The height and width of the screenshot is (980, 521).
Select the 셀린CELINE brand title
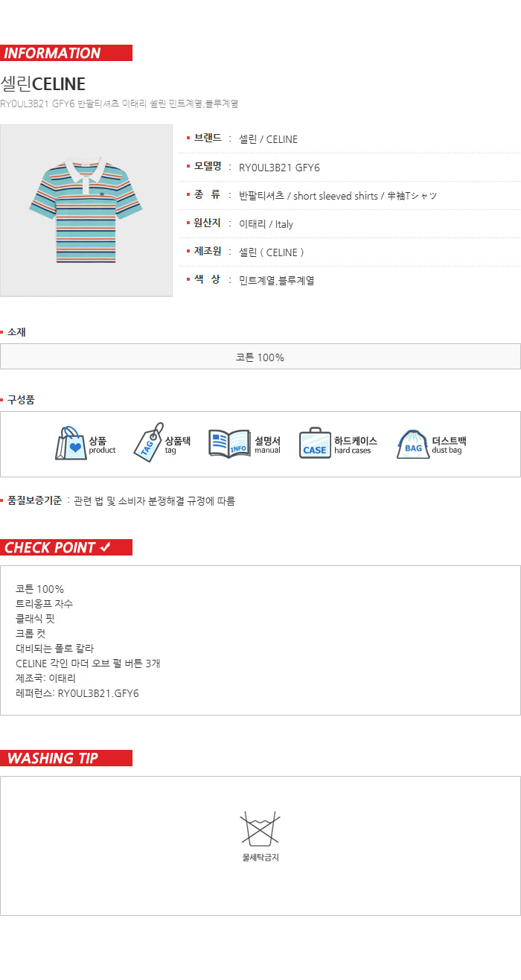43,83
